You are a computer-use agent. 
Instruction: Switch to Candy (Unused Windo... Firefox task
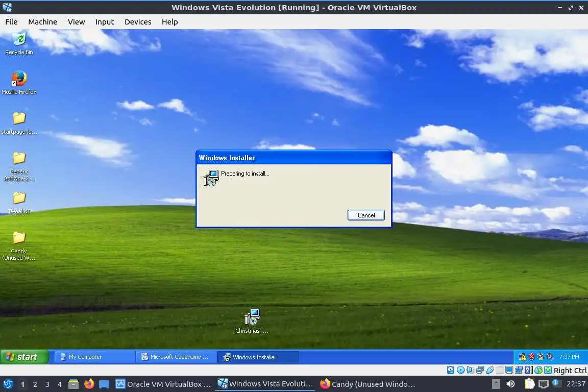(x=367, y=384)
